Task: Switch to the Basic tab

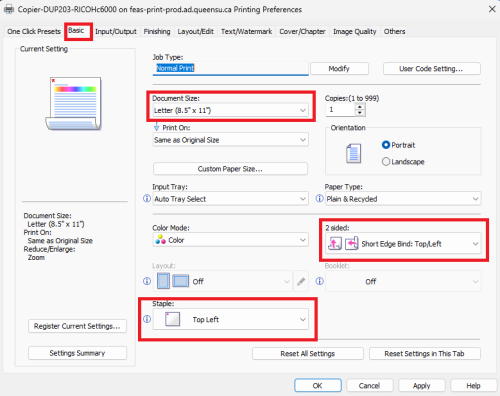Action: coord(76,31)
